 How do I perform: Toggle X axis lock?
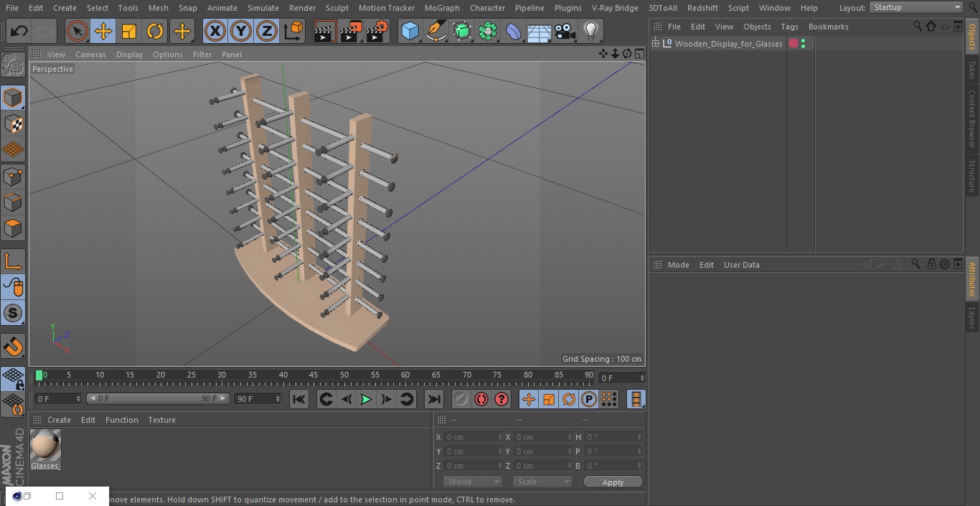click(215, 31)
